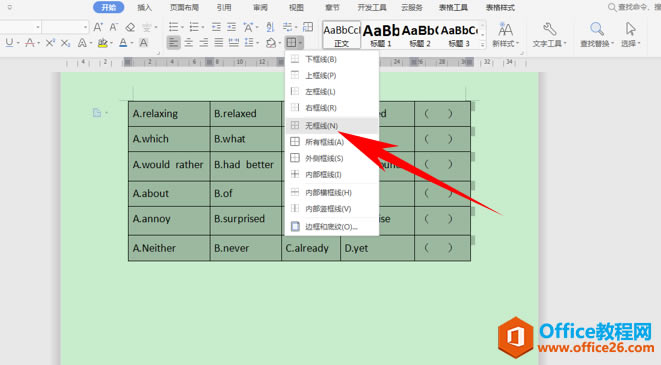Apply the 标题 2 style
Image resolution: width=661 pixels, height=365 pixels.
point(420,35)
